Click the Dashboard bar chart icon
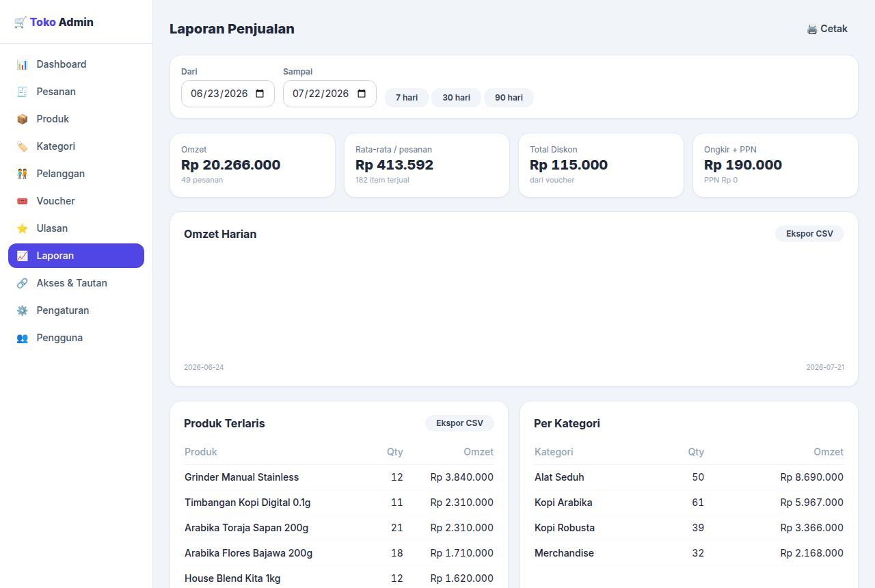The image size is (875, 588). (23, 64)
